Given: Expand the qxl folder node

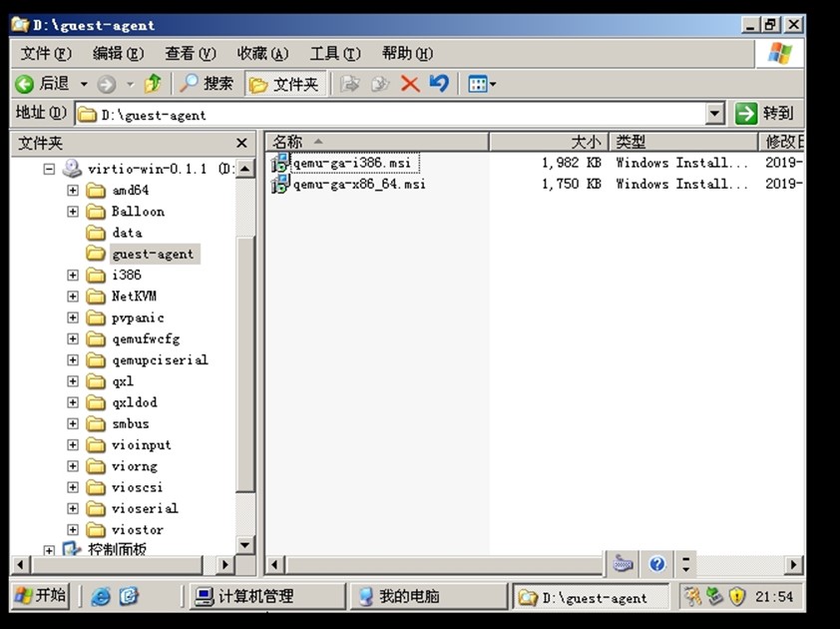Looking at the screenshot, I should coord(72,381).
